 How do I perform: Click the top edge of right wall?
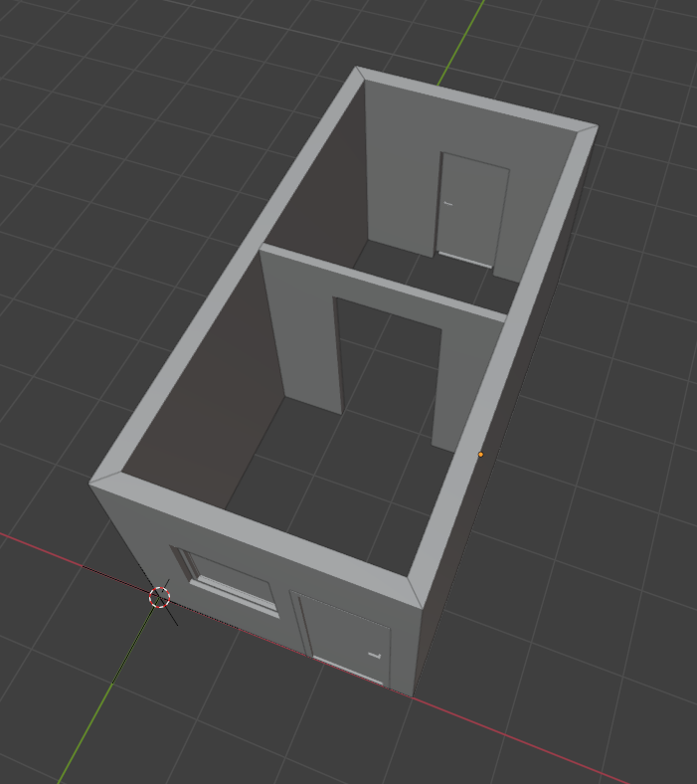point(507,358)
